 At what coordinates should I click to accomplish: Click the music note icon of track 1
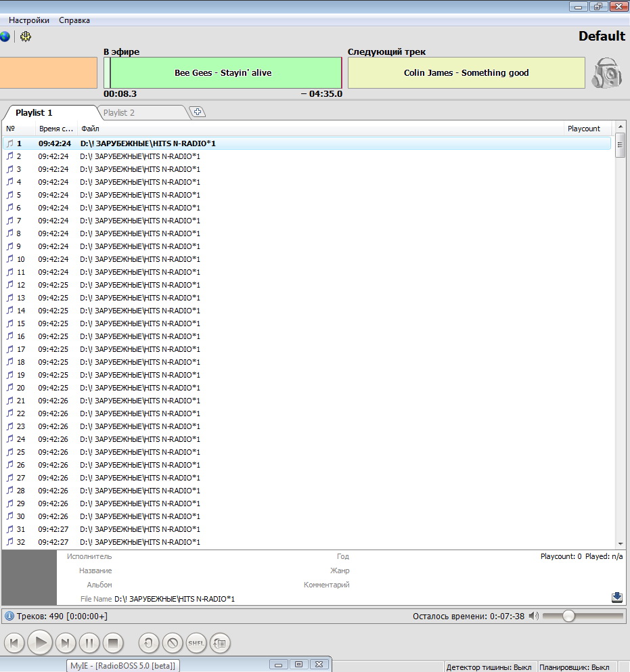tap(10, 143)
